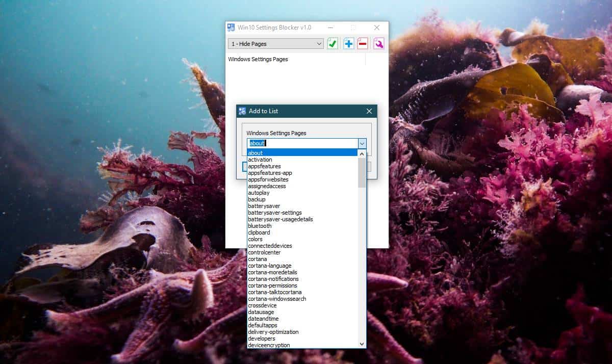Select 'cortana-permissions' in the list
Image resolution: width=612 pixels, height=364 pixels.
click(x=302, y=285)
